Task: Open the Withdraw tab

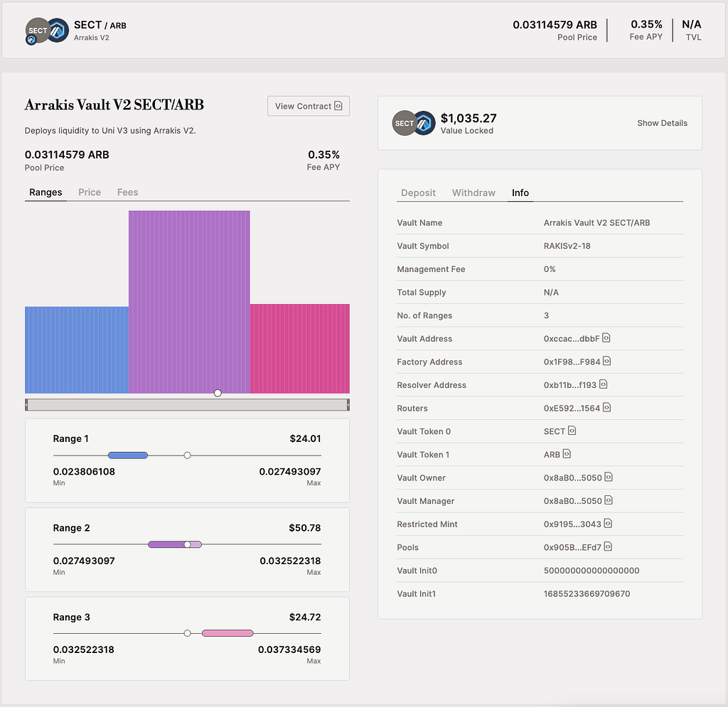Action: tap(473, 193)
